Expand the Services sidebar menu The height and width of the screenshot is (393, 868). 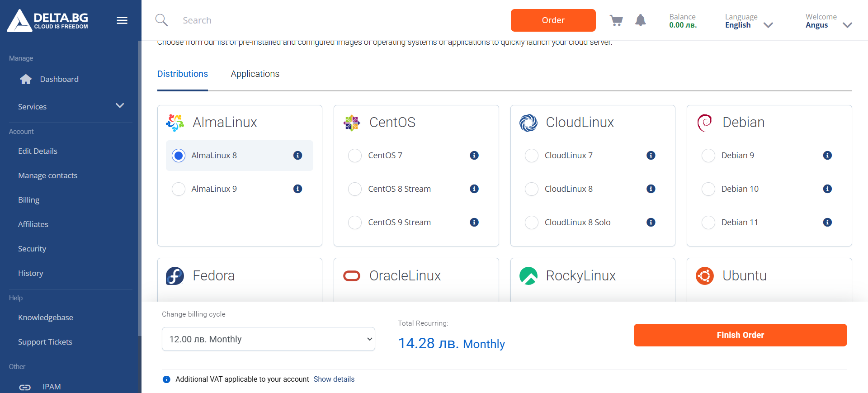click(71, 107)
